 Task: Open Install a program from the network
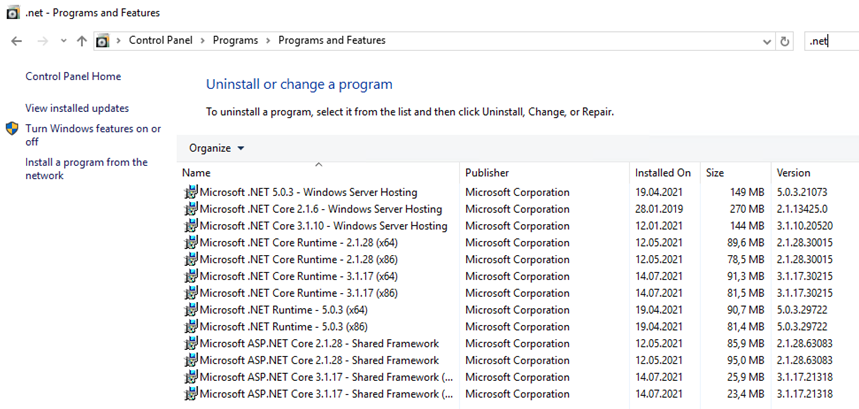coord(86,169)
